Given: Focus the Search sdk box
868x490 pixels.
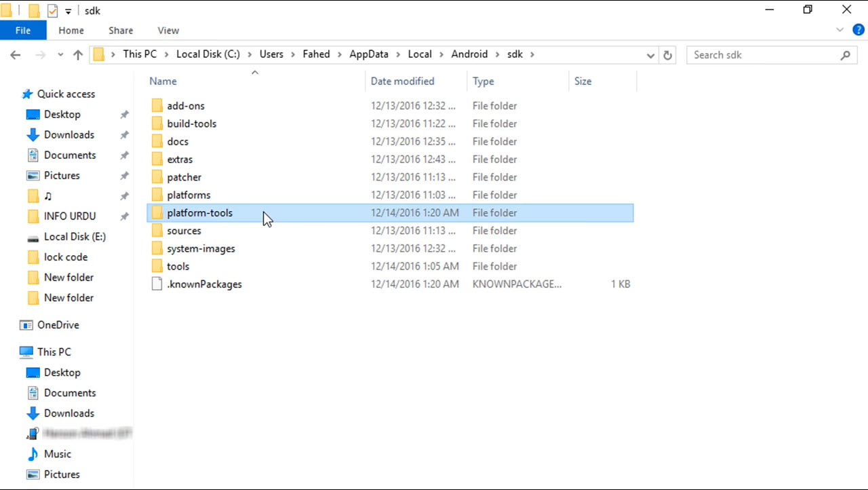Looking at the screenshot, I should coord(770,55).
